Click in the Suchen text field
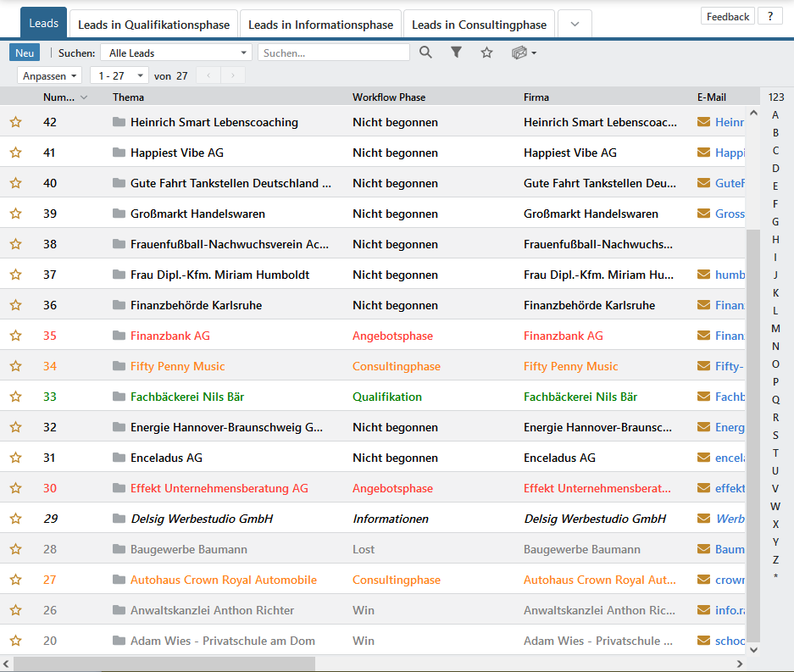This screenshot has width=794, height=672. click(333, 53)
